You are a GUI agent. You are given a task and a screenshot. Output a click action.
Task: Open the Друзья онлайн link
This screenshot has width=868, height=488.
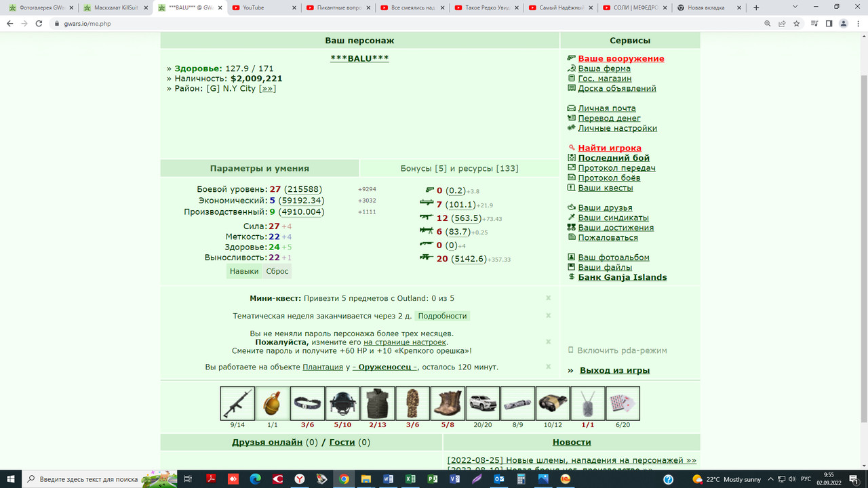[x=267, y=443]
